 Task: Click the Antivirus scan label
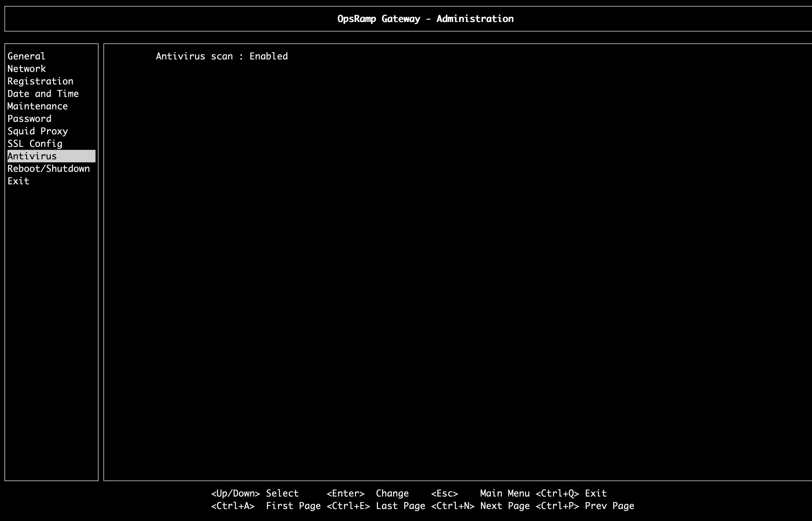[x=194, y=56]
